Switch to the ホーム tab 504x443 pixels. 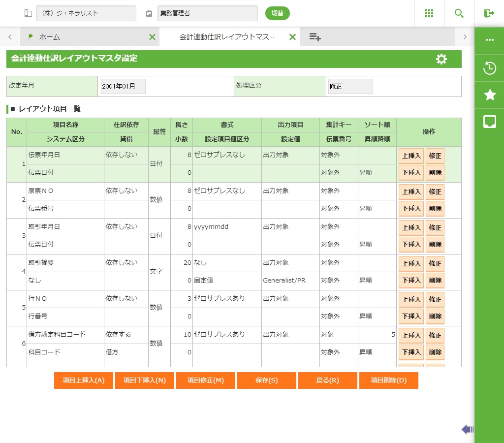[49, 37]
